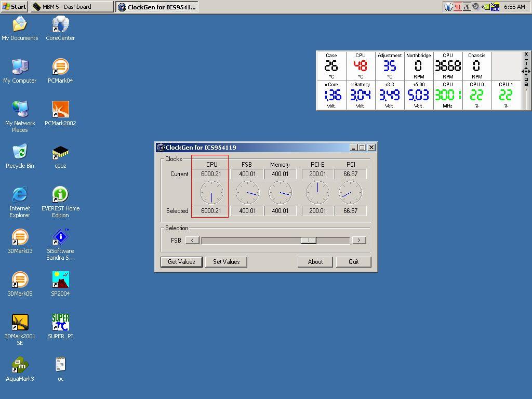Select the 3DMark05 shortcut icon

pos(20,281)
